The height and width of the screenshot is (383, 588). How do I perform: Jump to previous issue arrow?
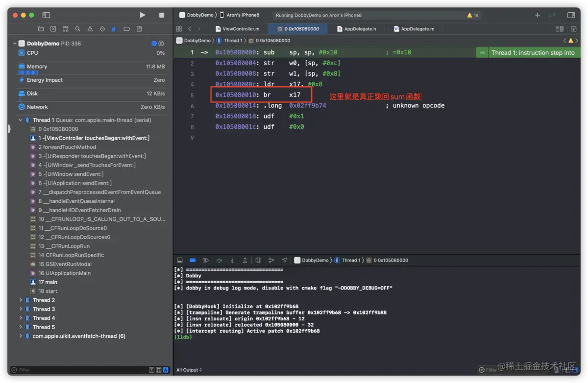[x=564, y=41]
